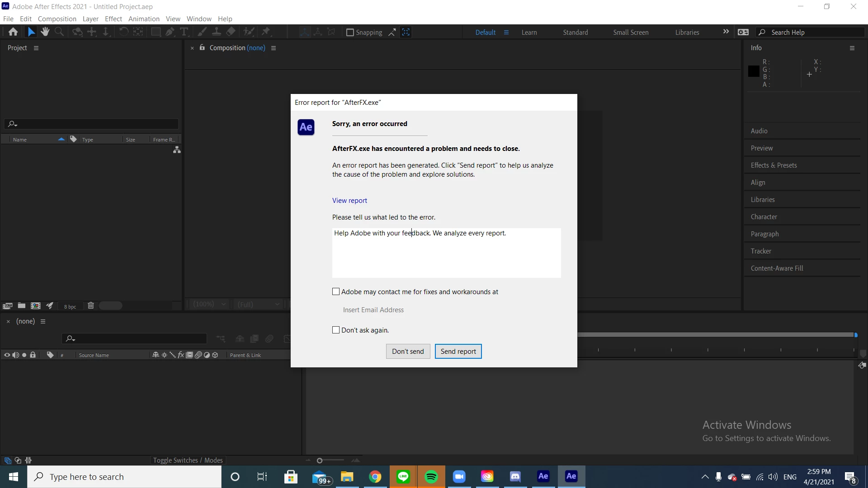Check the Don't ask again box
This screenshot has width=868, height=488.
tap(336, 330)
